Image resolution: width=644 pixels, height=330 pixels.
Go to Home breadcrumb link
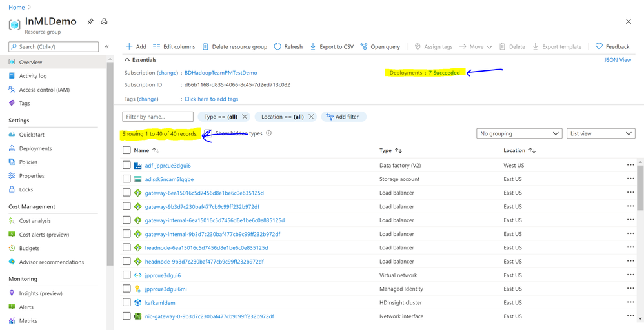[16, 7]
